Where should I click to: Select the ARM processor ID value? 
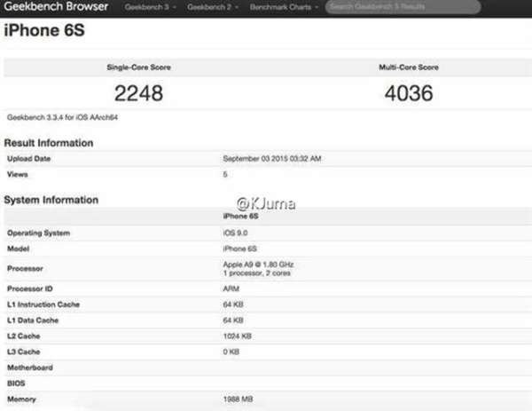[231, 288]
